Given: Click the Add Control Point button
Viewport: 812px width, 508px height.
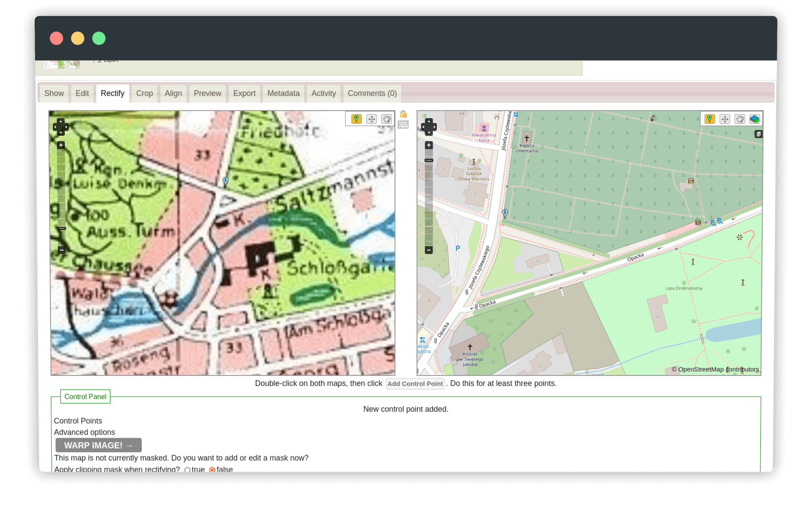Looking at the screenshot, I should 415,384.
